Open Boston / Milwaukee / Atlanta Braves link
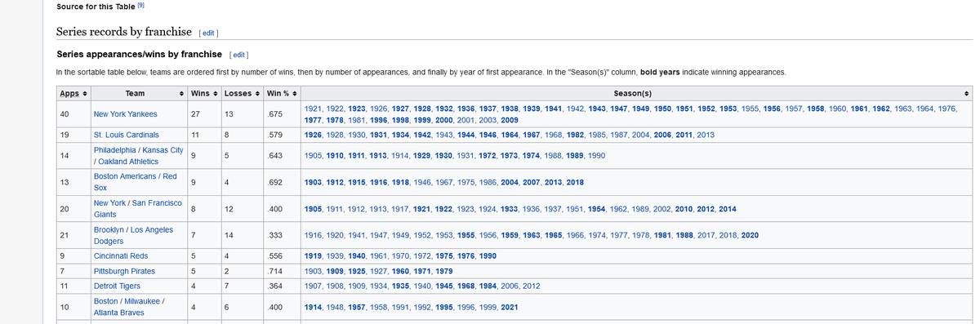The image size is (980, 324). pyautogui.click(x=130, y=307)
